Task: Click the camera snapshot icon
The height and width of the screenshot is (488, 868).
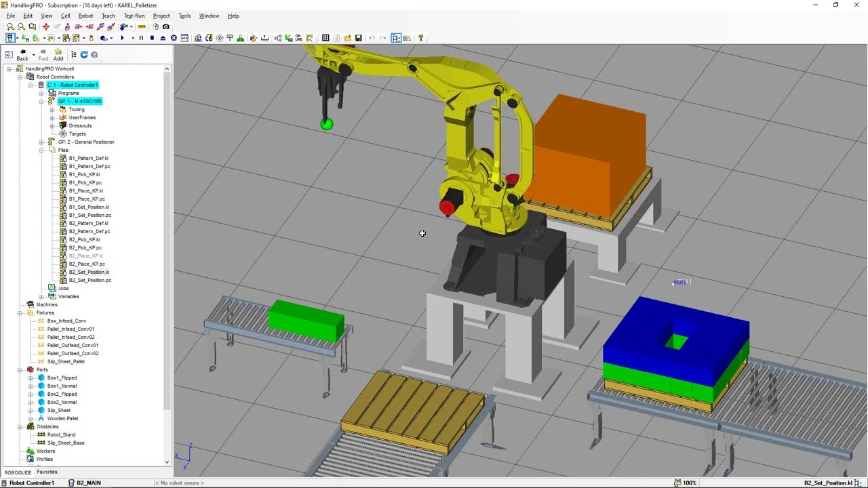Action: [166, 26]
